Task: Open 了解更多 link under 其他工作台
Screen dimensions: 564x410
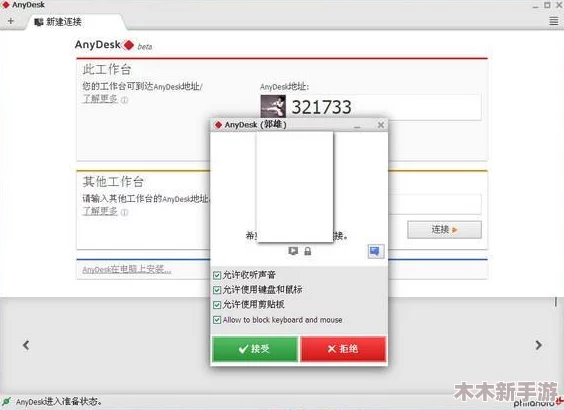Action: [x=100, y=211]
